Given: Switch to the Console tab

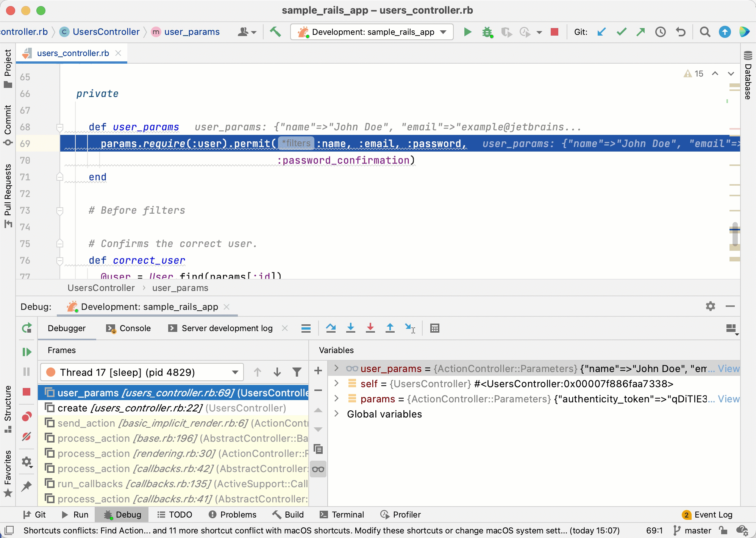Looking at the screenshot, I should [x=129, y=328].
